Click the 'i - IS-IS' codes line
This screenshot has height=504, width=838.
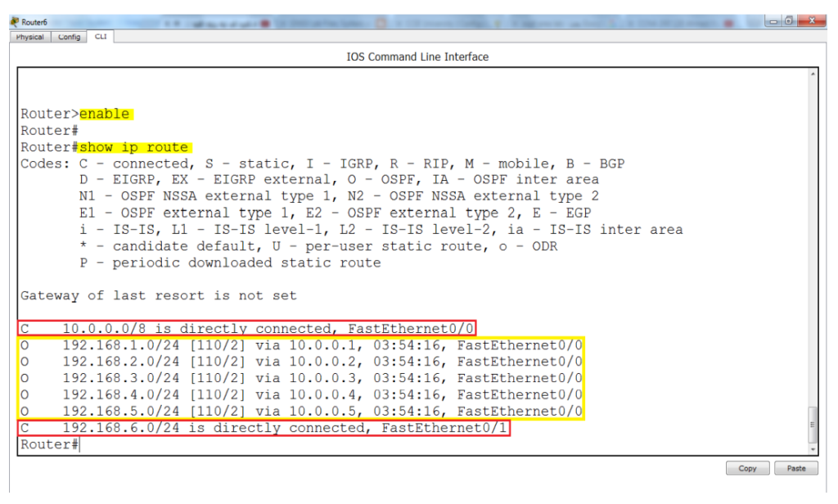381,230
